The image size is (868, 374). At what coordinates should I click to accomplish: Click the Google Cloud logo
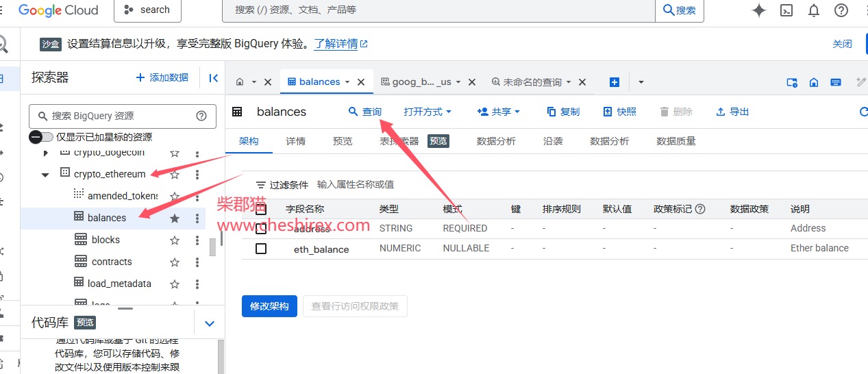click(x=58, y=10)
